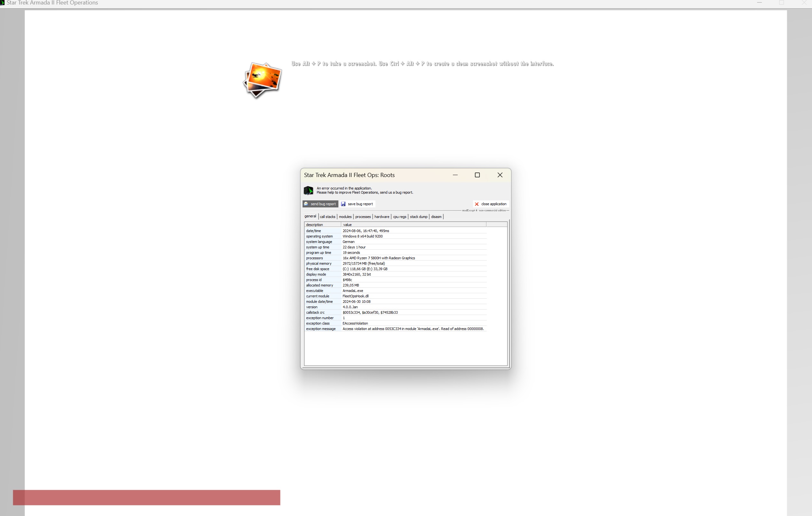Screen dimensions: 812x516
Task: Select the process id value $498c
Action: point(347,280)
